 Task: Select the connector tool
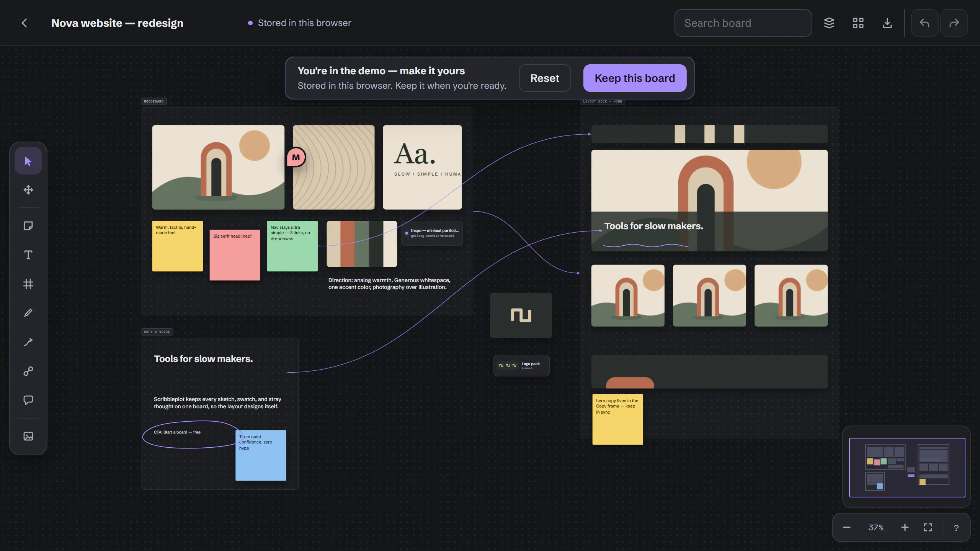pyautogui.click(x=28, y=371)
